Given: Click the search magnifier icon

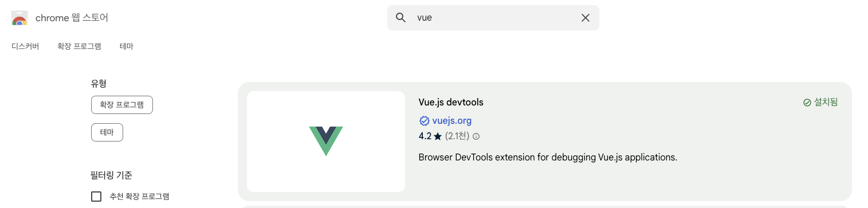Looking at the screenshot, I should (x=401, y=18).
